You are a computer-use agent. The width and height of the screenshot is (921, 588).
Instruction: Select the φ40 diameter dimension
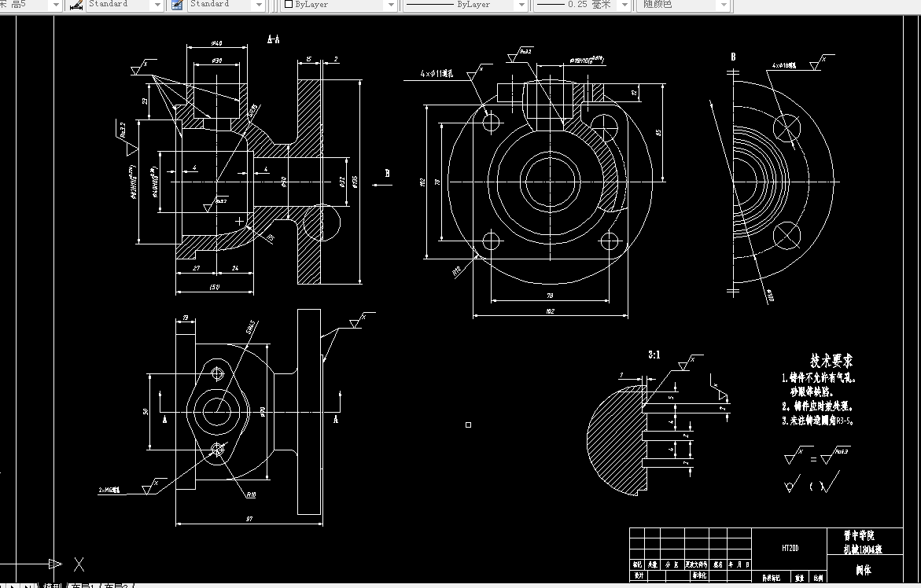point(216,43)
